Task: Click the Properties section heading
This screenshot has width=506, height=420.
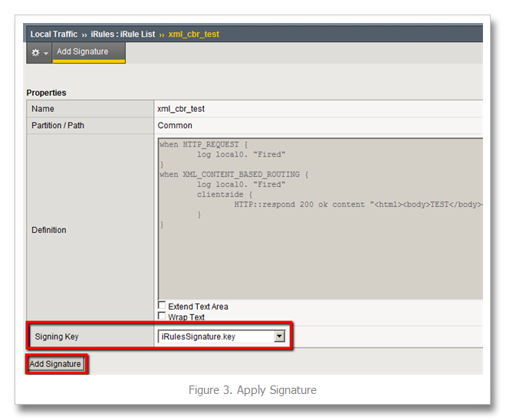Action: click(x=46, y=93)
